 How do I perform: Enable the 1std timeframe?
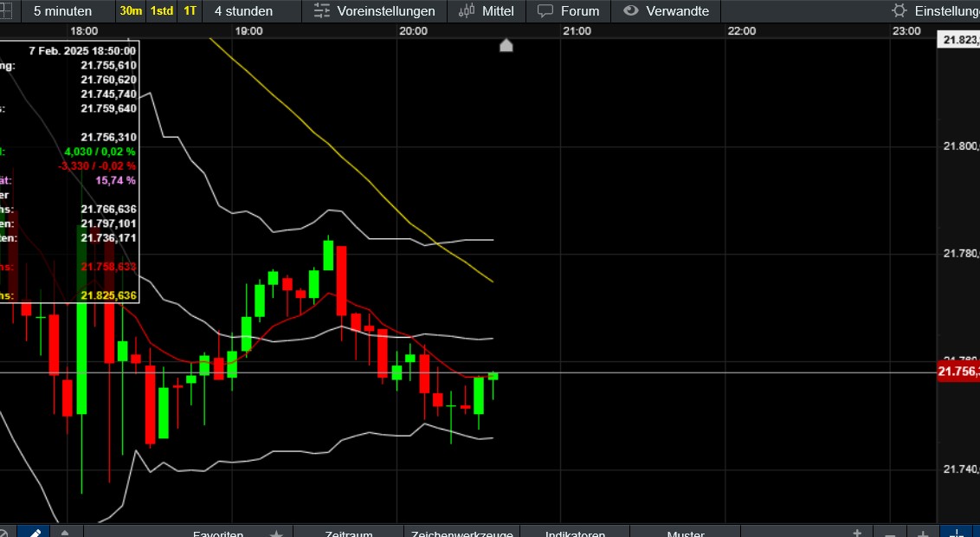160,11
